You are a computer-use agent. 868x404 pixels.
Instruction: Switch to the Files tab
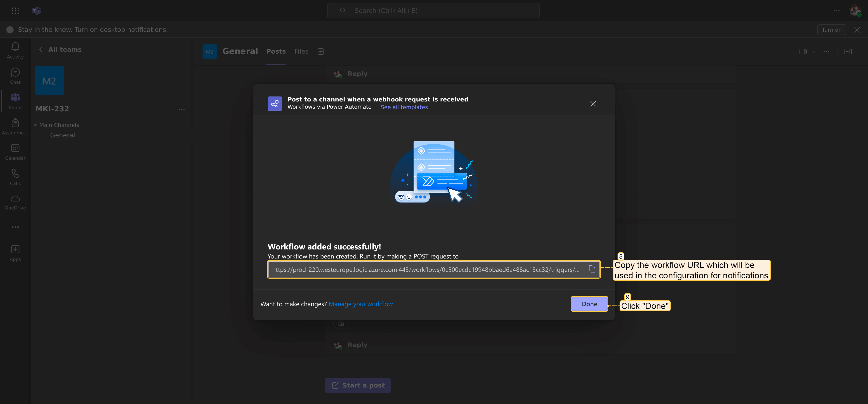click(x=301, y=52)
